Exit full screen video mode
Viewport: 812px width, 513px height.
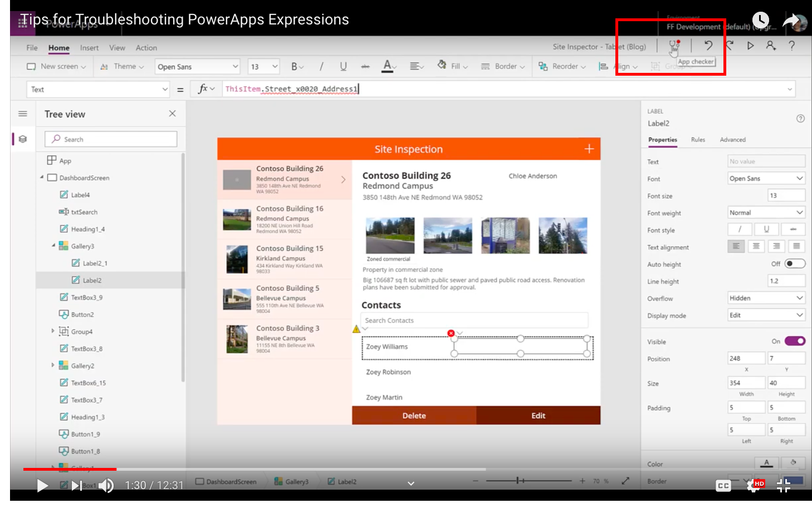(784, 486)
